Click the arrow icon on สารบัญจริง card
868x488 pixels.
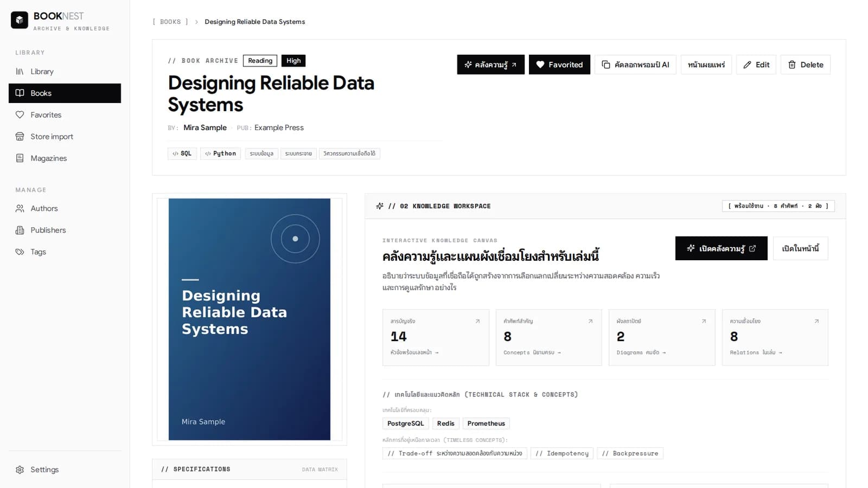(x=477, y=321)
